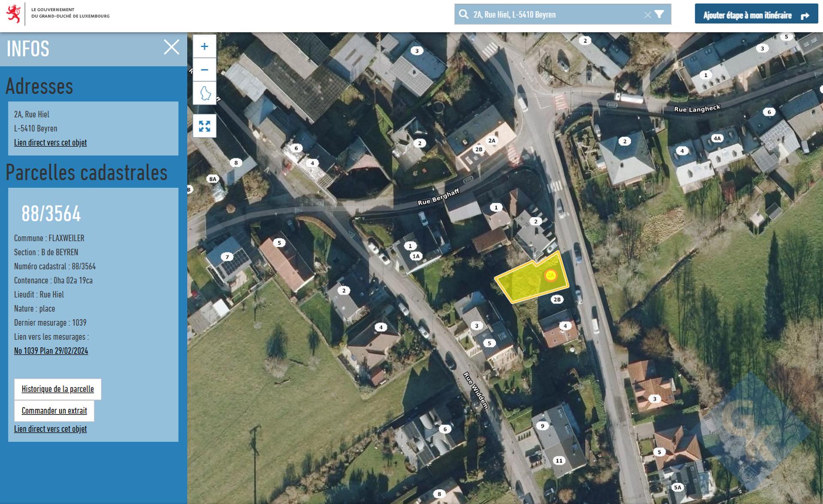Click the 2B address marker below parcel
The height and width of the screenshot is (504, 823).
pyautogui.click(x=557, y=300)
